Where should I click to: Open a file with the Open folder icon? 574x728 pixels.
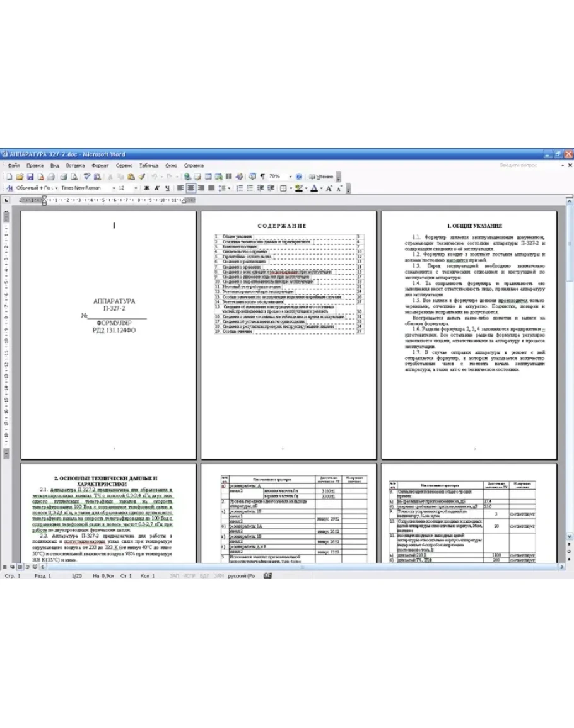[20, 176]
